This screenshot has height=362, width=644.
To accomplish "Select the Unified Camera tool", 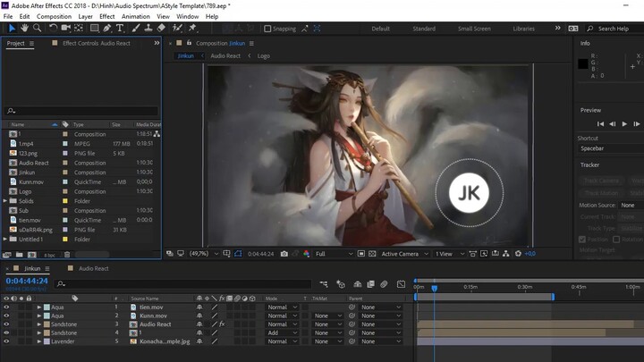I will point(65,28).
